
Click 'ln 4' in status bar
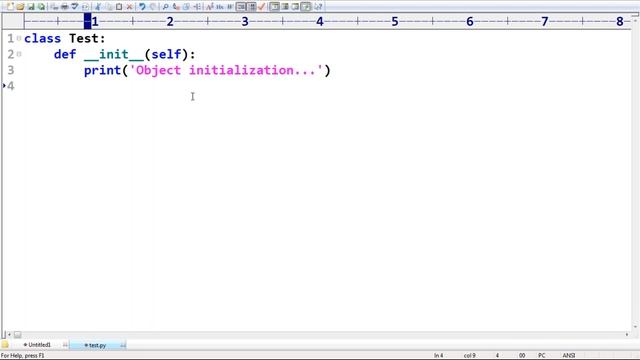pyautogui.click(x=438, y=356)
